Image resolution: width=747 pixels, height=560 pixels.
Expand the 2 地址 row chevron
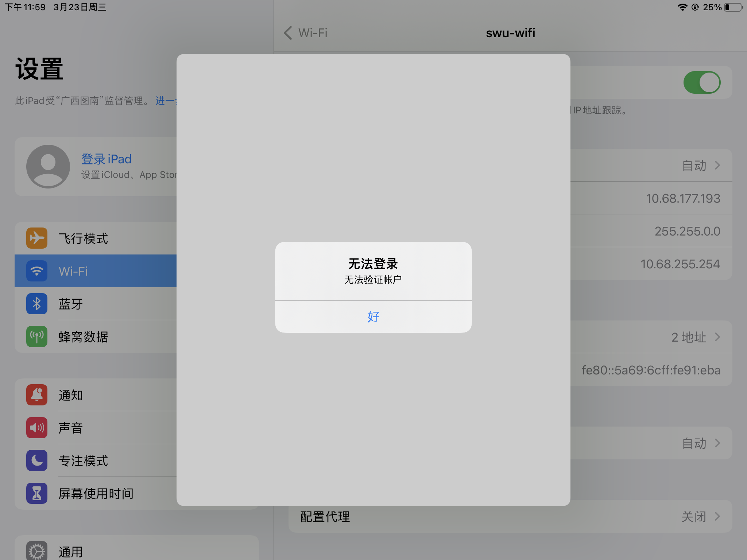[717, 337]
